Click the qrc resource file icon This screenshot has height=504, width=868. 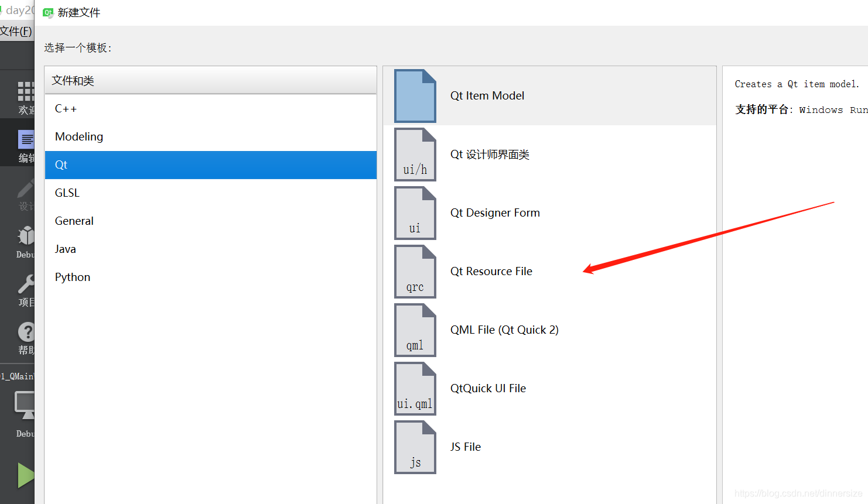coord(415,272)
